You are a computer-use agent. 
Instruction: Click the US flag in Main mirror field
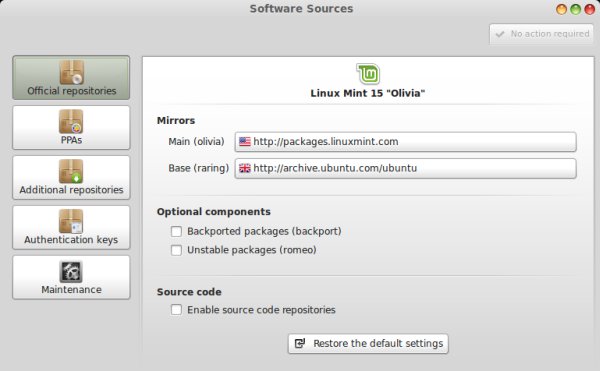tap(245, 142)
